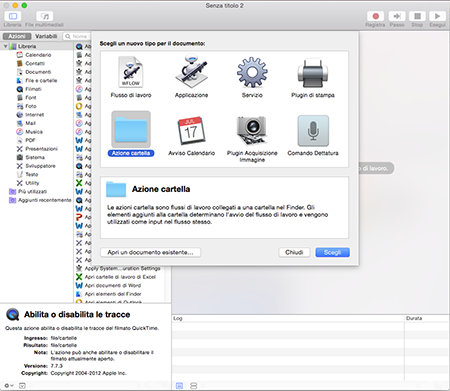Select the Azione cartella folder icon

131,129
